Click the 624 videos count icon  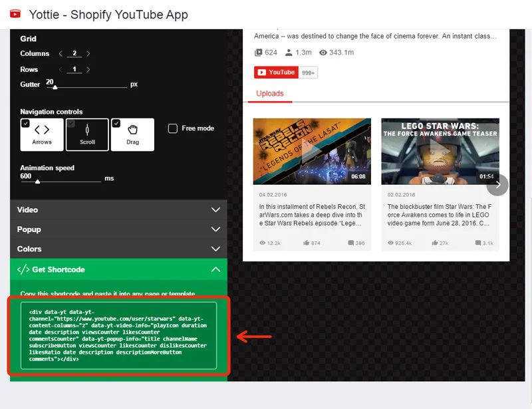(x=259, y=53)
